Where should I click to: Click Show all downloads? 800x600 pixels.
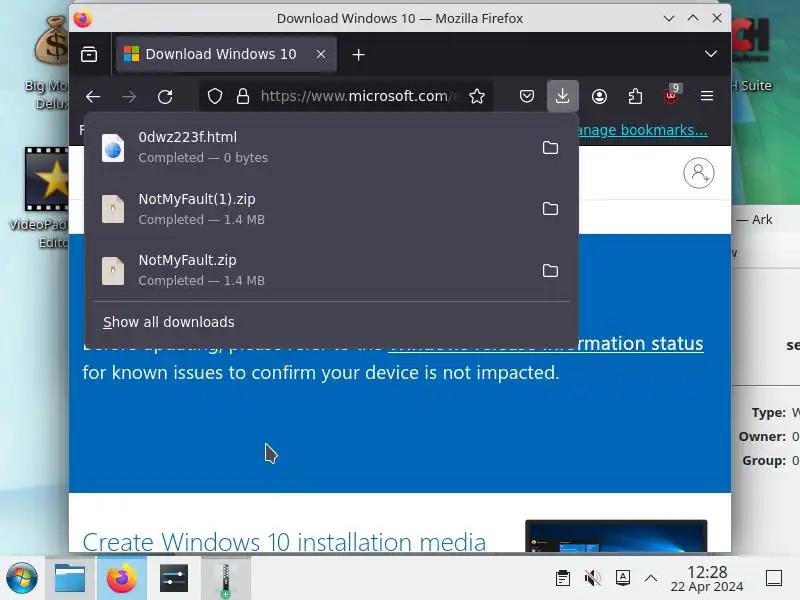pyautogui.click(x=168, y=322)
